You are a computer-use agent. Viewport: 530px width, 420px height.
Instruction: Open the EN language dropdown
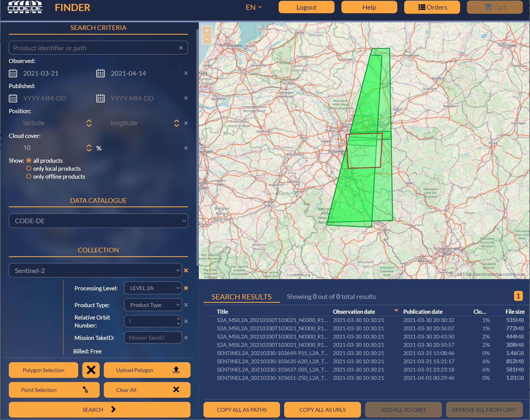pyautogui.click(x=254, y=7)
